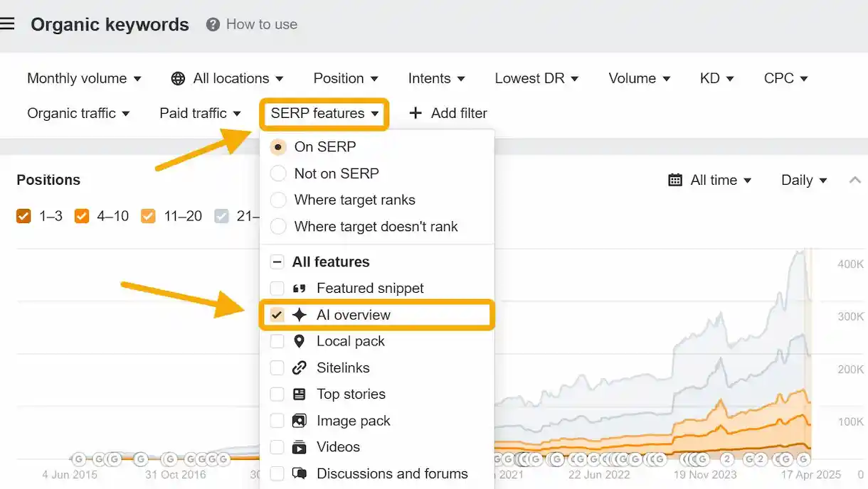The image size is (868, 489).
Task: Expand the Lowest DR filter dropdown
Action: [x=536, y=78]
